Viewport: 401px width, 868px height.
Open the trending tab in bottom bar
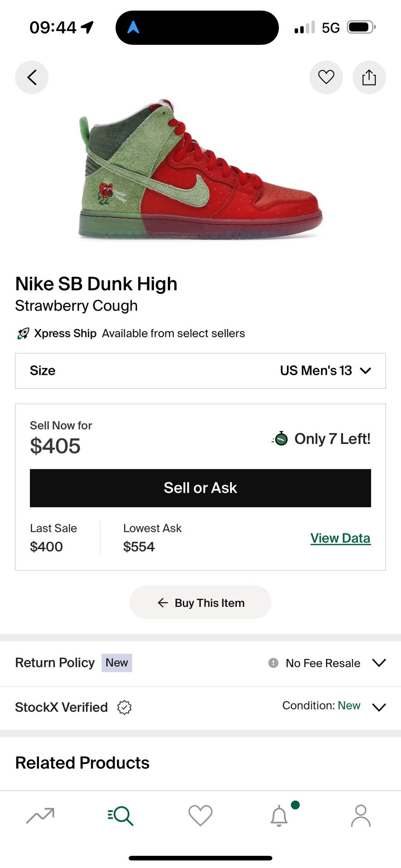coord(40,815)
